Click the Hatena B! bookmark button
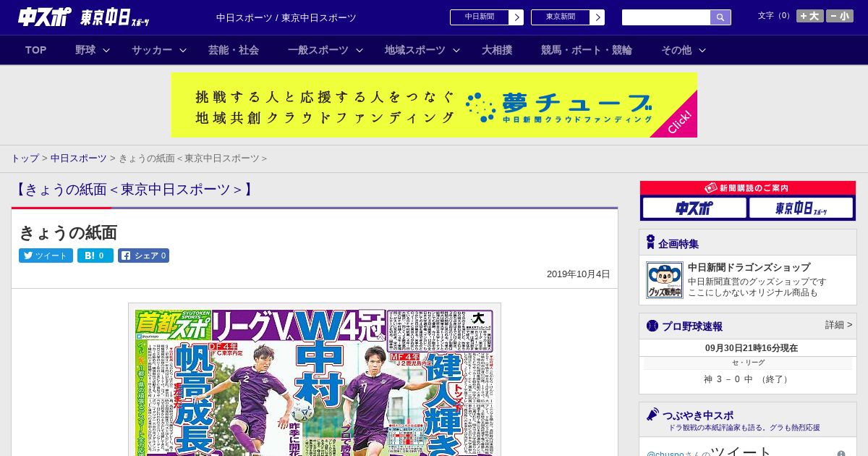 tap(95, 256)
